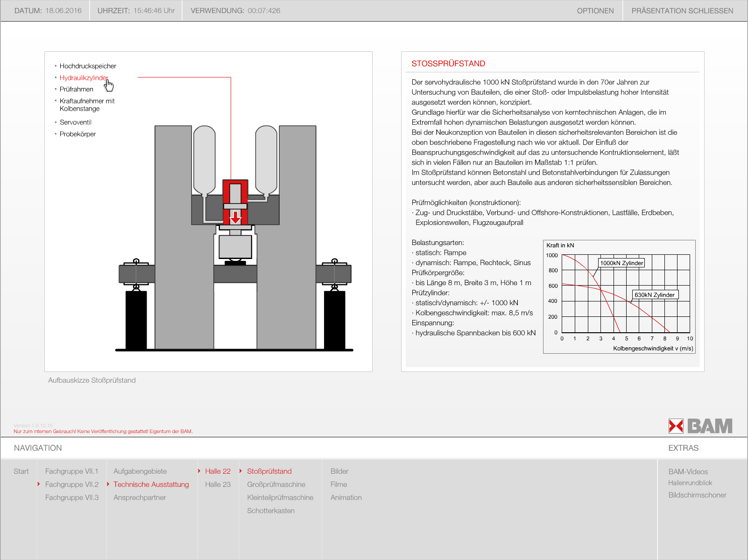Click the 630kN Zylinder chart label

coord(654,294)
